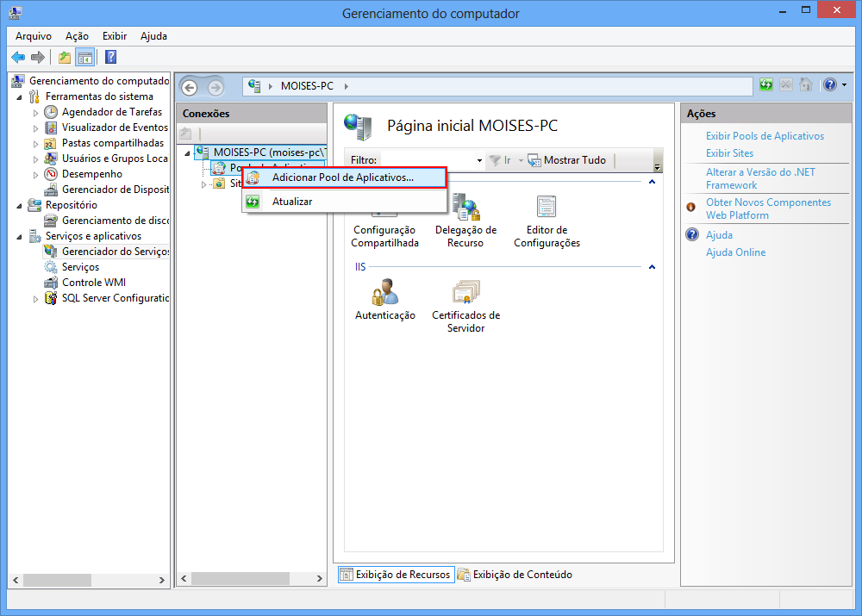Choose Atualizar from the context menu

(x=344, y=202)
